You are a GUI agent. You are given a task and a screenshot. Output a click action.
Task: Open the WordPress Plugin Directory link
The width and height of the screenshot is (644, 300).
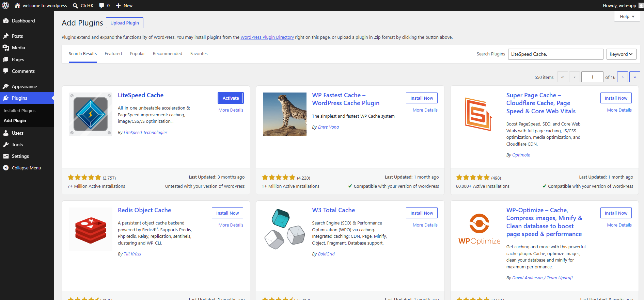tap(267, 37)
